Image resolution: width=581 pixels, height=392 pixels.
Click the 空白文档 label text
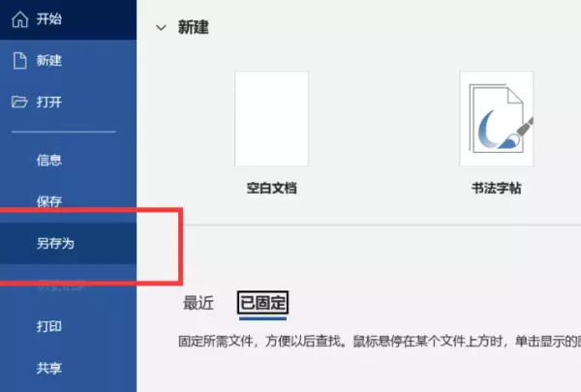coord(271,188)
